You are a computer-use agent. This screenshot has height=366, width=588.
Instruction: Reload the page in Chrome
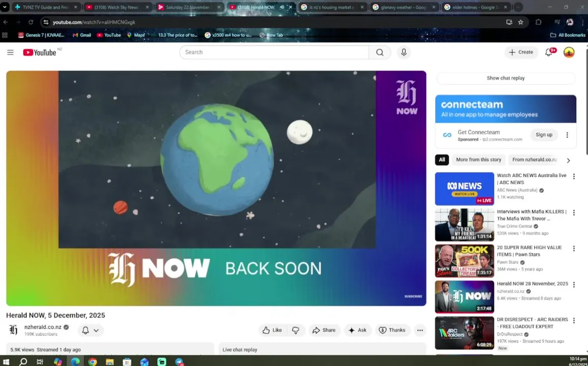tap(31, 22)
